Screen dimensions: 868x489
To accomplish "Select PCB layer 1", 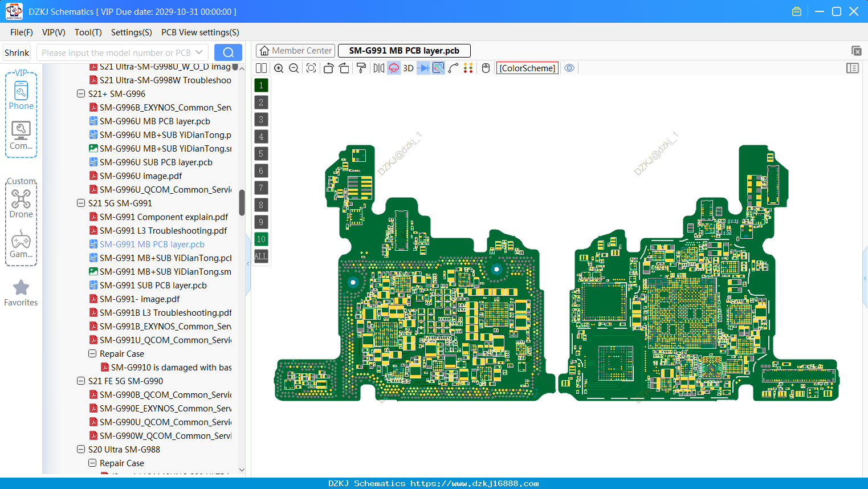I will [x=261, y=85].
